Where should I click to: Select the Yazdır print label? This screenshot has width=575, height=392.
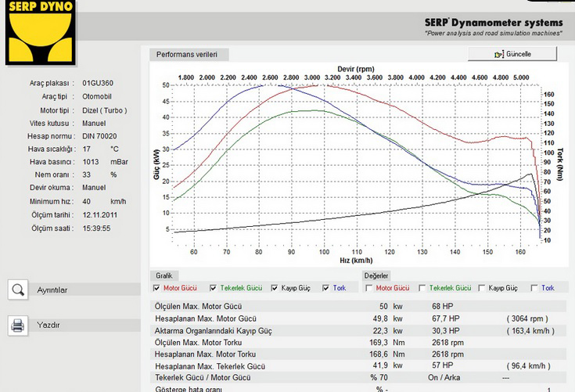click(48, 325)
